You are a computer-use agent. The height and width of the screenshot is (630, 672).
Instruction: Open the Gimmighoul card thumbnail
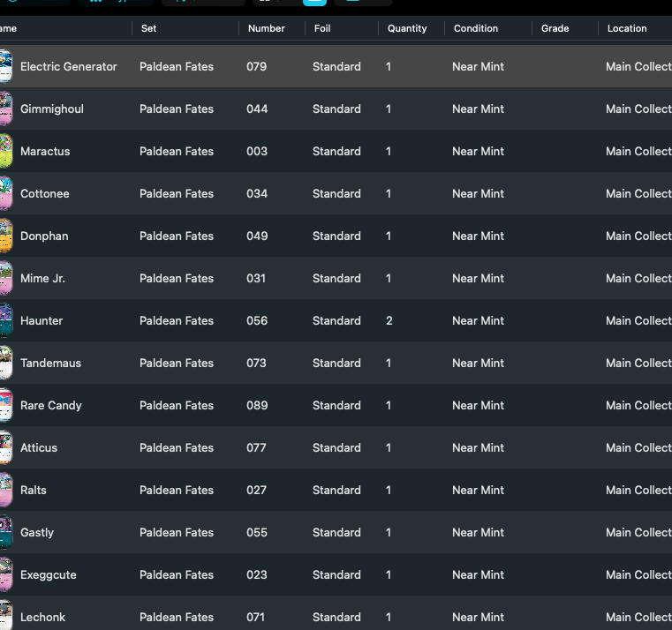pyautogui.click(x=6, y=109)
